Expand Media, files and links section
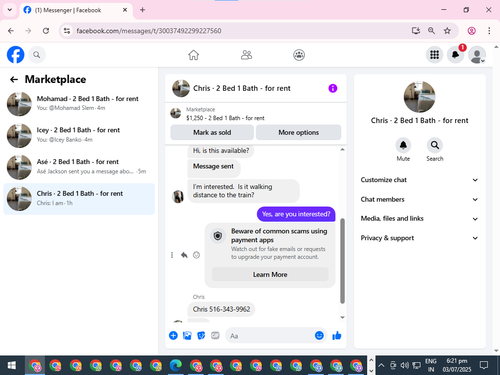The image size is (500, 375). pyautogui.click(x=419, y=219)
